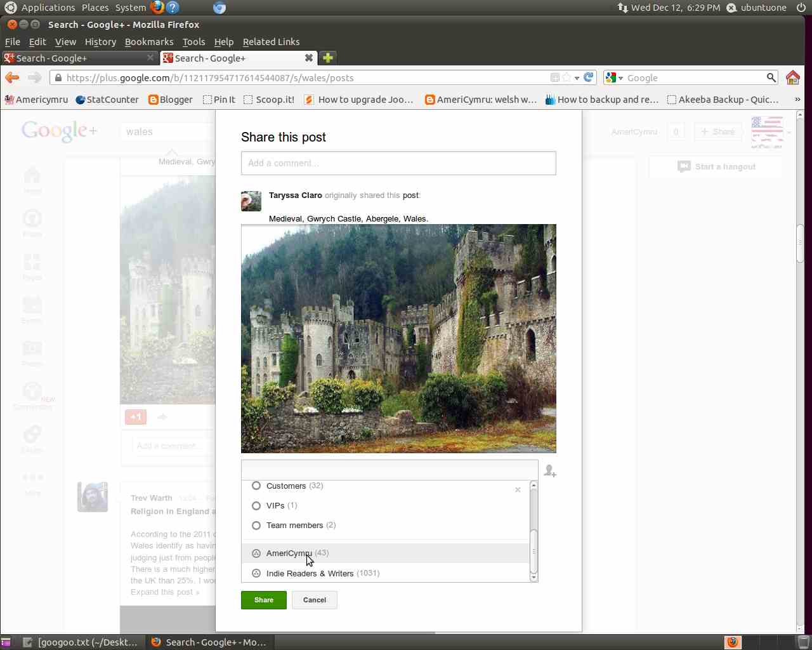Click the Blogger bookmark
Image resolution: width=812 pixels, height=650 pixels.
[x=171, y=100]
